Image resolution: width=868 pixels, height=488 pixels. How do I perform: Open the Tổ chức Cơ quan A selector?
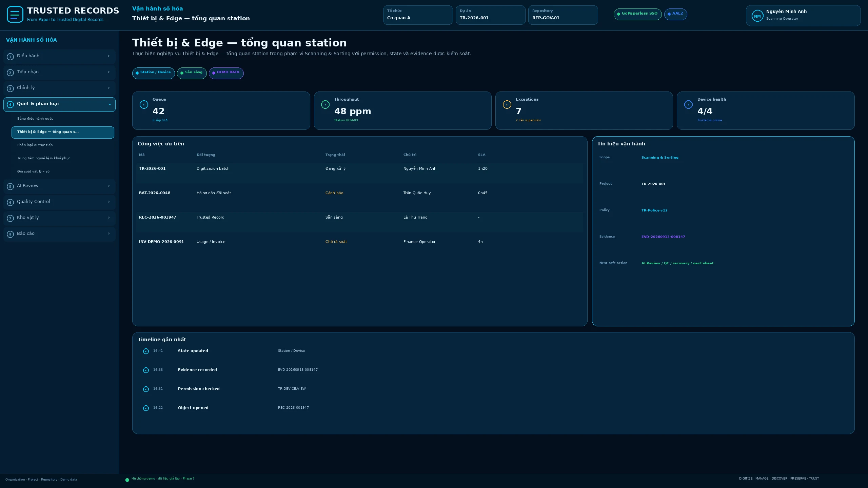click(418, 15)
